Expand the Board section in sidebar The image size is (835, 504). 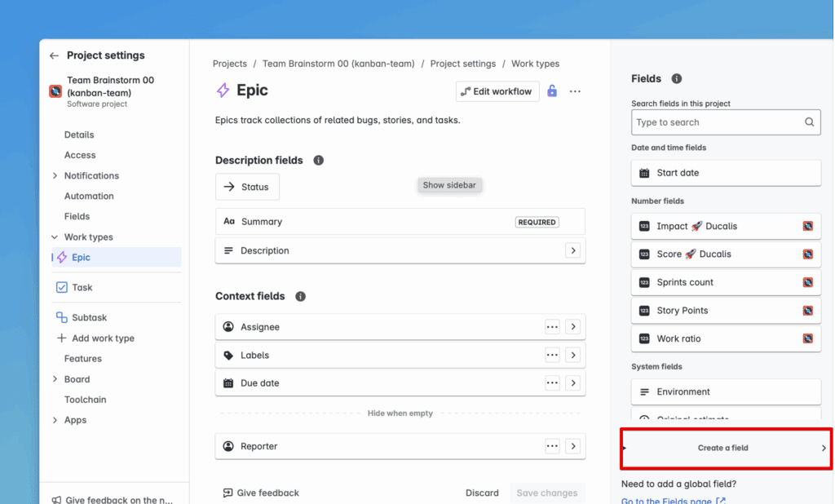pos(55,379)
